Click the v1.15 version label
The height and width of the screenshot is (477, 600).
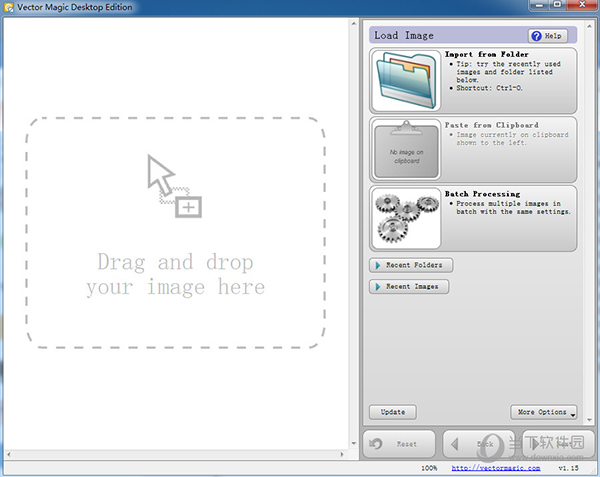point(569,468)
